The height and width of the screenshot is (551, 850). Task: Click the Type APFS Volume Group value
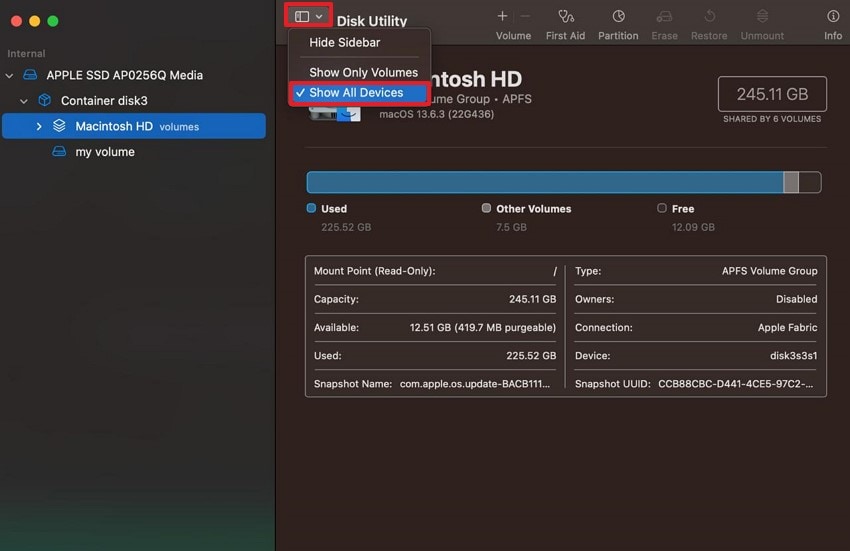[x=769, y=271]
